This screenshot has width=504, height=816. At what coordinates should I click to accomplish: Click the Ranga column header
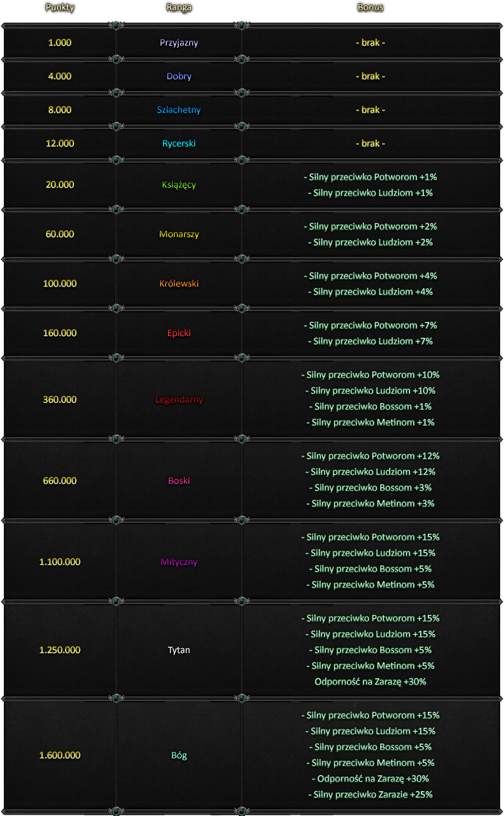tap(179, 8)
